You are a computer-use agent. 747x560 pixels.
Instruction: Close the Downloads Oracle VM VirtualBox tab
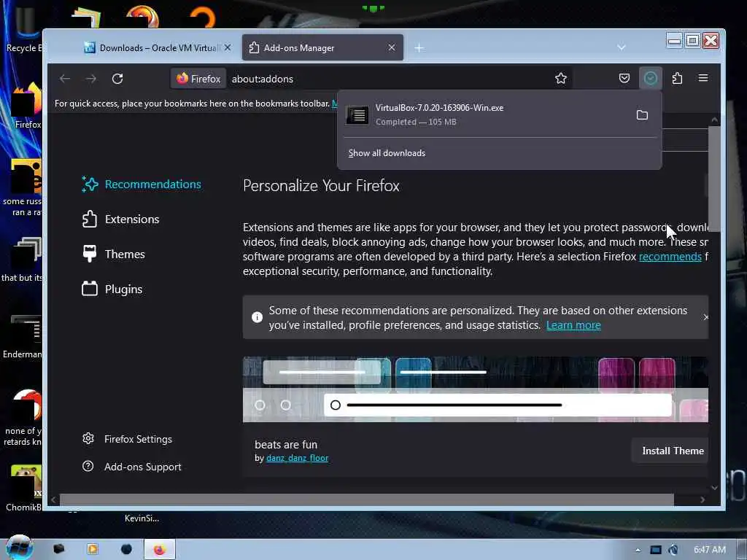click(x=228, y=47)
